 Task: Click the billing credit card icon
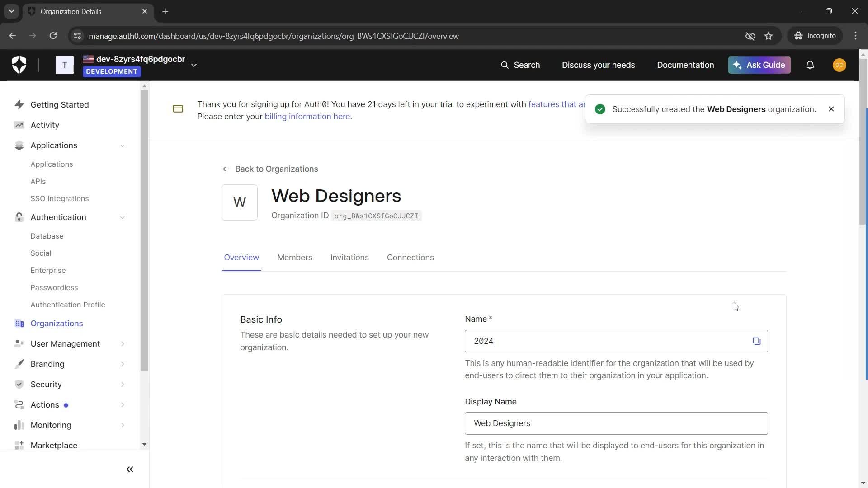coord(178,109)
